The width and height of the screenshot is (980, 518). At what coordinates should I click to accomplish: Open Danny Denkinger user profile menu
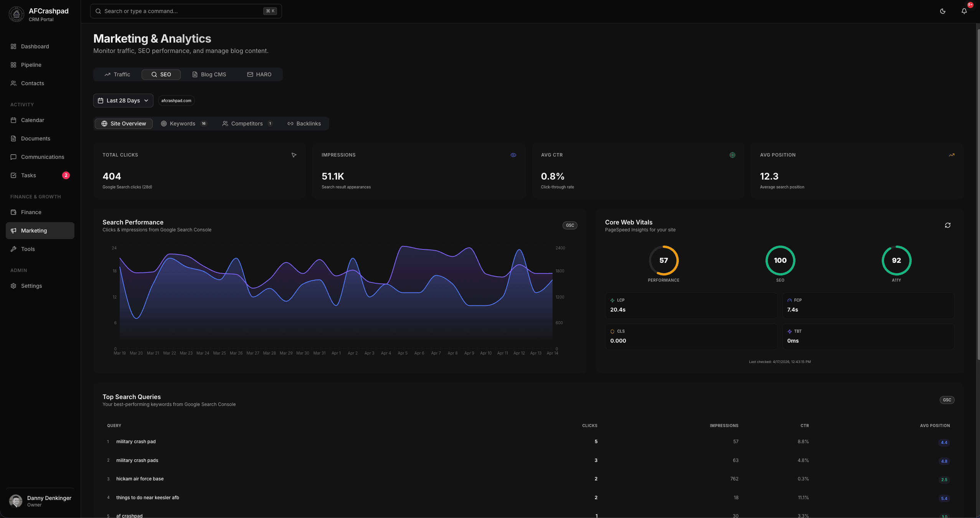click(x=40, y=501)
